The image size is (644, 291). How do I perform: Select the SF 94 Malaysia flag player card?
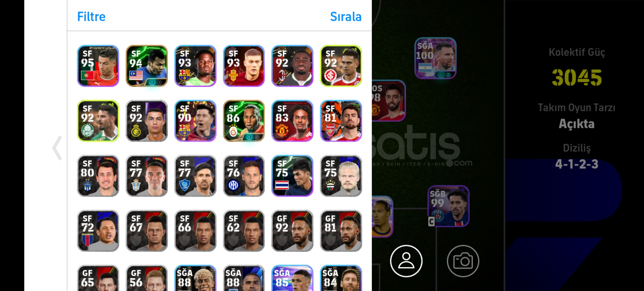147,66
